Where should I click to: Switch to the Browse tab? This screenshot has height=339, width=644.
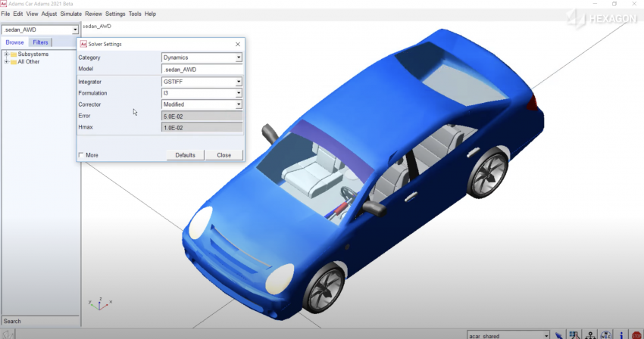click(x=14, y=42)
